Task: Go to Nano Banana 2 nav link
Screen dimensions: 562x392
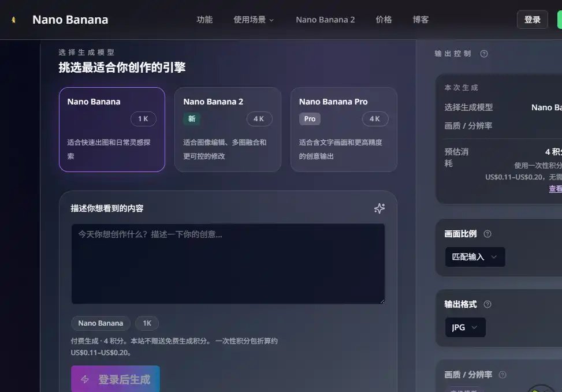Action: pyautogui.click(x=325, y=20)
